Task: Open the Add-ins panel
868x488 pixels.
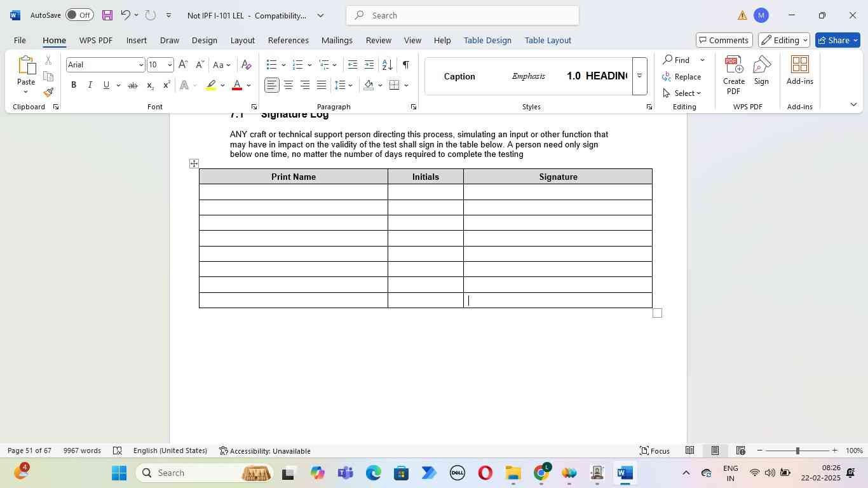Action: (800, 71)
